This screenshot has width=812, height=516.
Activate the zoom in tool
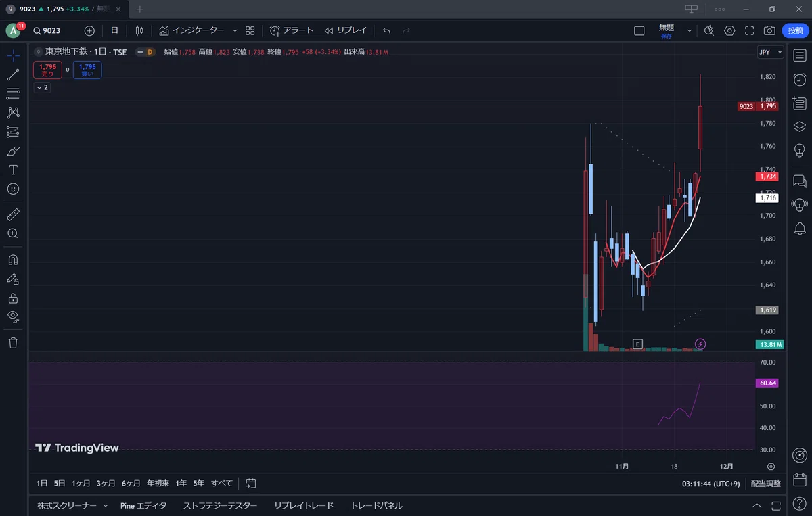coord(13,233)
